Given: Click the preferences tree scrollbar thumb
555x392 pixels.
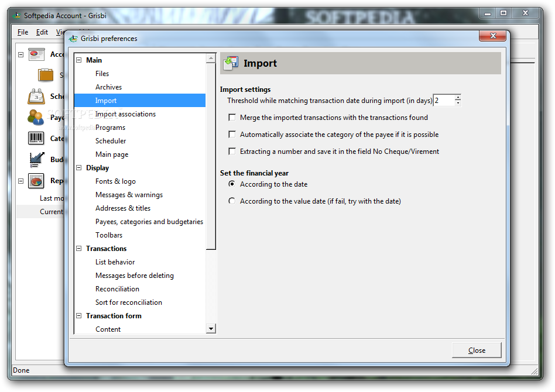Looking at the screenshot, I should [211, 156].
